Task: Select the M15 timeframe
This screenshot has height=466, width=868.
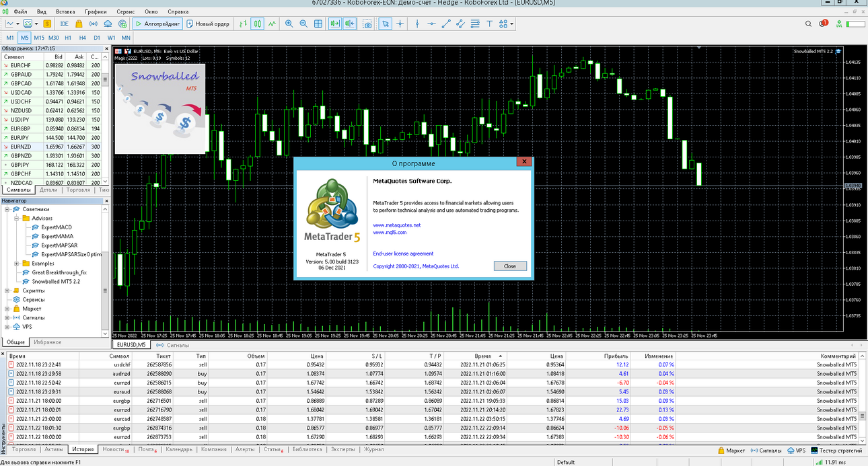Action: 39,38
